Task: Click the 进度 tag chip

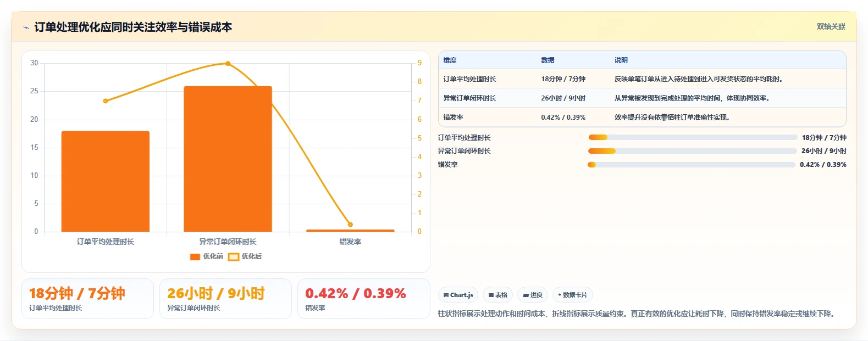Action: [533, 295]
